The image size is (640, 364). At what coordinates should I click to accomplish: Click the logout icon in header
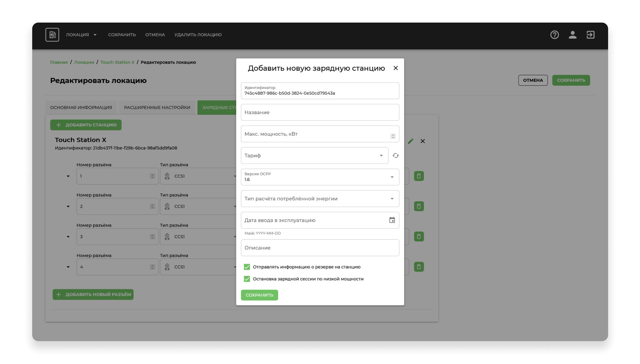[x=590, y=35]
